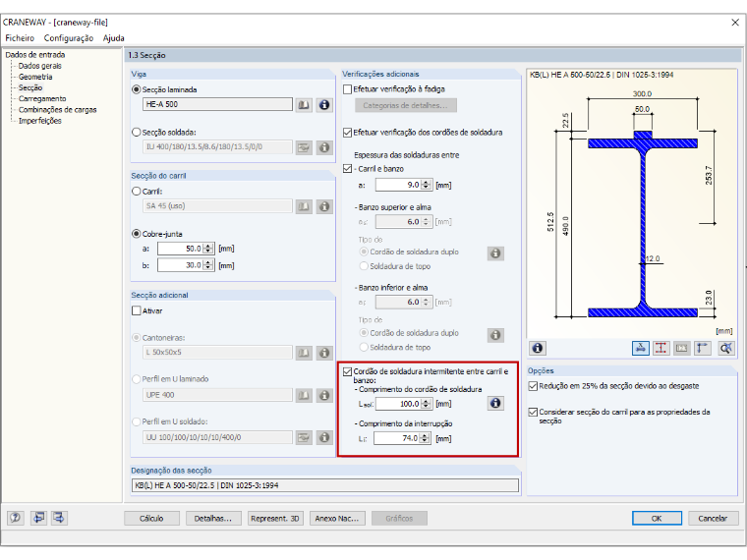Open Ajuda menu
Viewport: 747px width, 560px height.
[x=114, y=38]
